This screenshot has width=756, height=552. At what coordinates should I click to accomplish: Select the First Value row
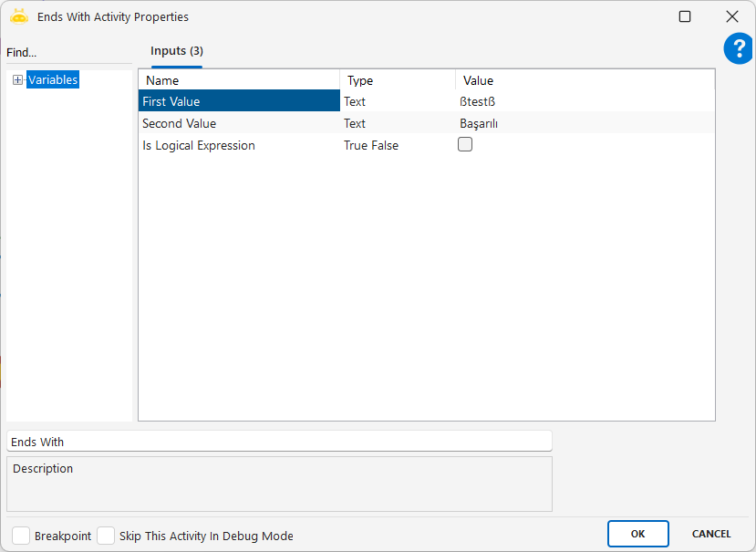pyautogui.click(x=238, y=101)
